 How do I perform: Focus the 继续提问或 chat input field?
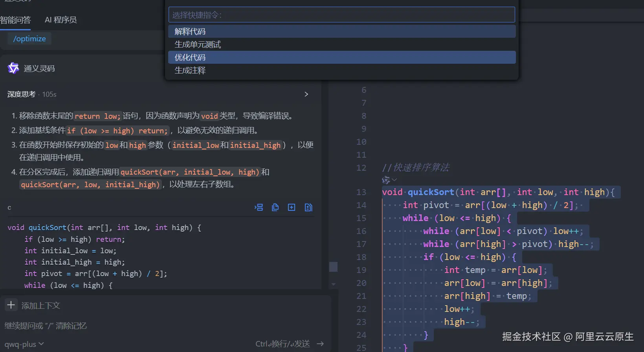pyautogui.click(x=165, y=326)
